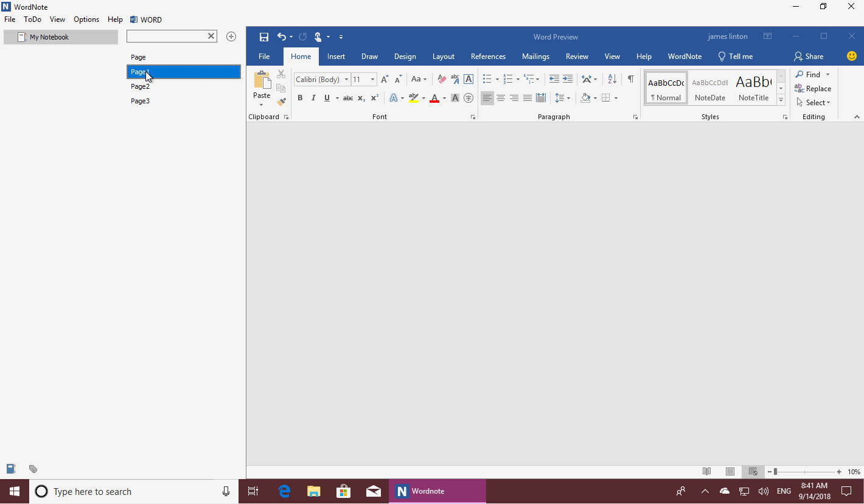Select Page2 in the page list
Viewport: 864px width, 504px height.
pos(141,86)
